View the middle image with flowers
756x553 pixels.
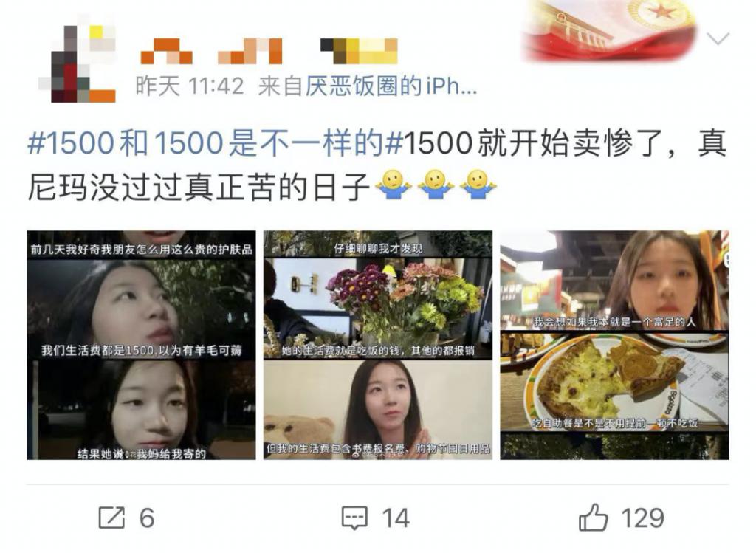pyautogui.click(x=378, y=346)
